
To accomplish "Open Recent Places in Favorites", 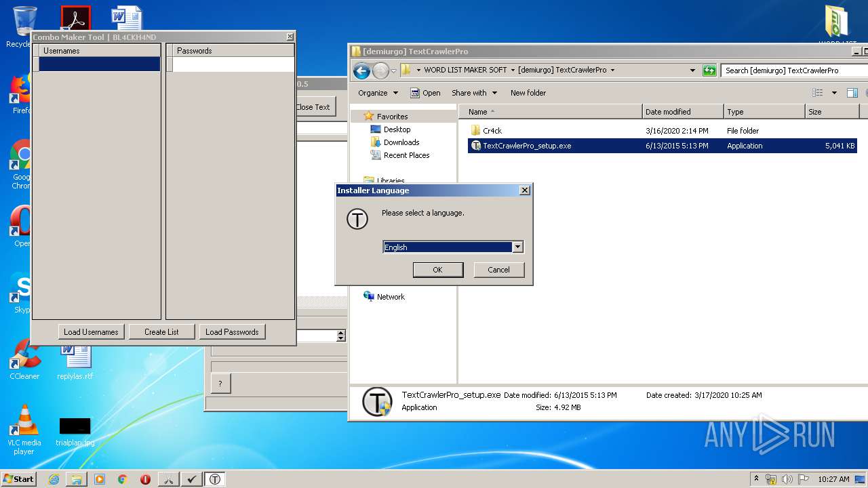I will coord(406,155).
